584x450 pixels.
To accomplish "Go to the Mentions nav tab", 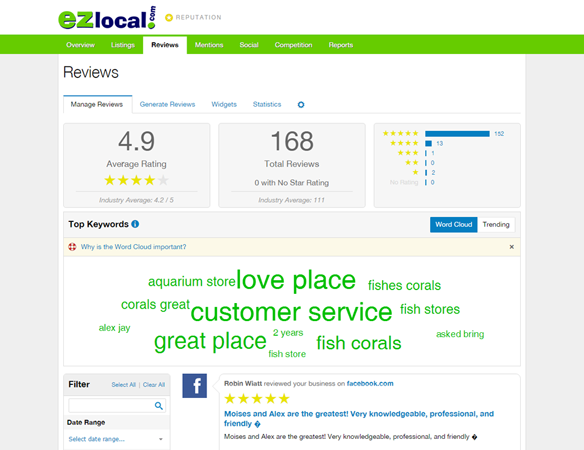I will pos(209,45).
